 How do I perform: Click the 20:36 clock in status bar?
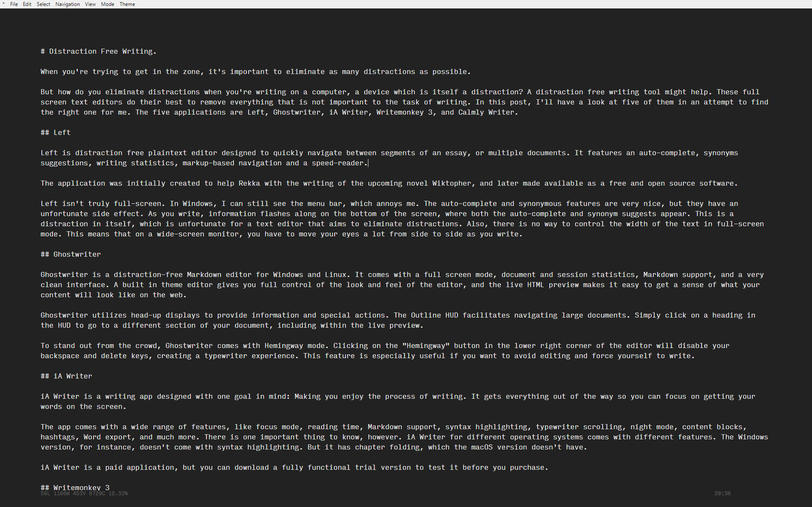click(x=723, y=493)
